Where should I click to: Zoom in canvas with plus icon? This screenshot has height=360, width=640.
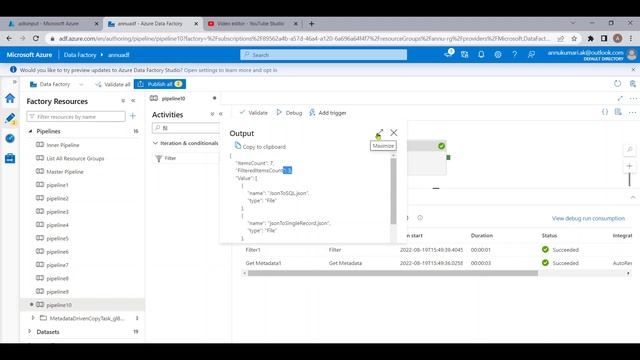(x=629, y=166)
